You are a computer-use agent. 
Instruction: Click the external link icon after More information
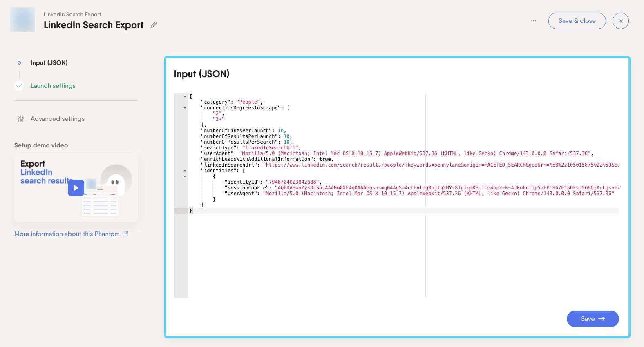click(x=125, y=234)
